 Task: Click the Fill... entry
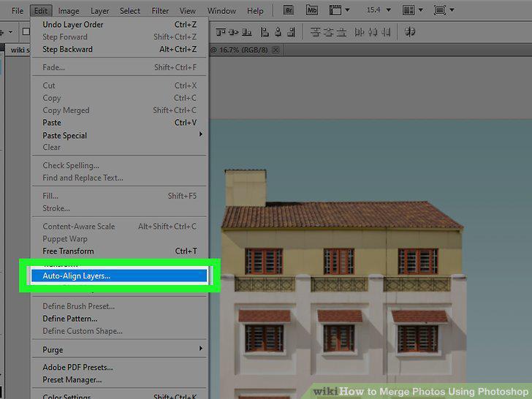pos(120,196)
